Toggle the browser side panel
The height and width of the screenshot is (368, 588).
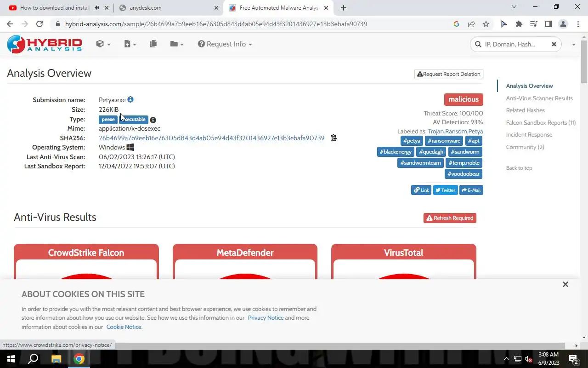[548, 24]
